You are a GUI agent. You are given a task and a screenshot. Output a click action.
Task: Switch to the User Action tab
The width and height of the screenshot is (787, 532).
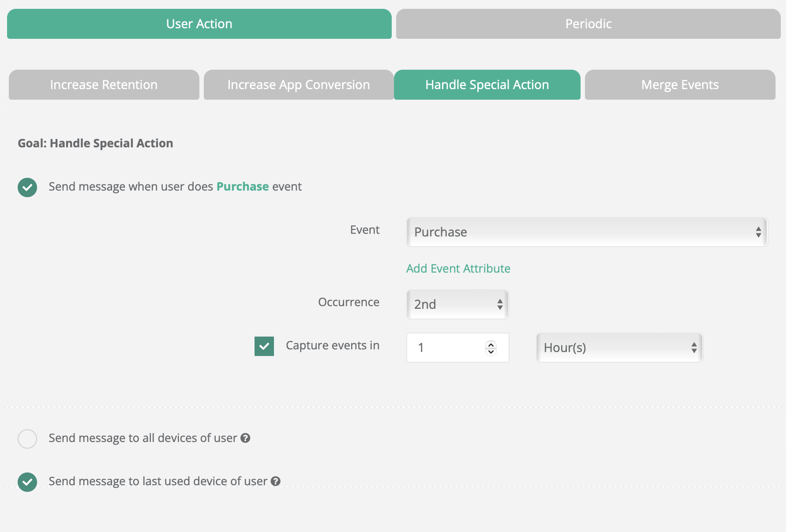[x=199, y=24]
